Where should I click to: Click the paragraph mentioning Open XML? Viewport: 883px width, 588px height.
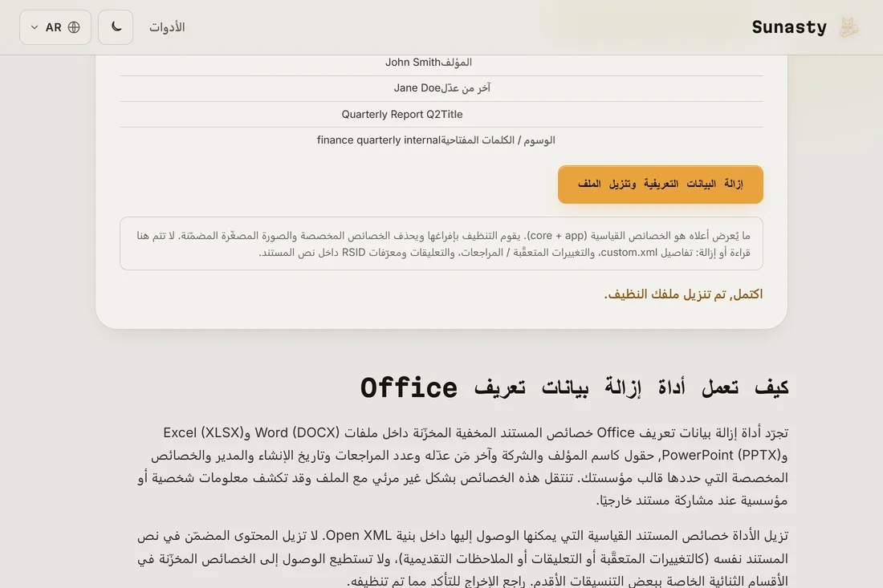(463, 558)
